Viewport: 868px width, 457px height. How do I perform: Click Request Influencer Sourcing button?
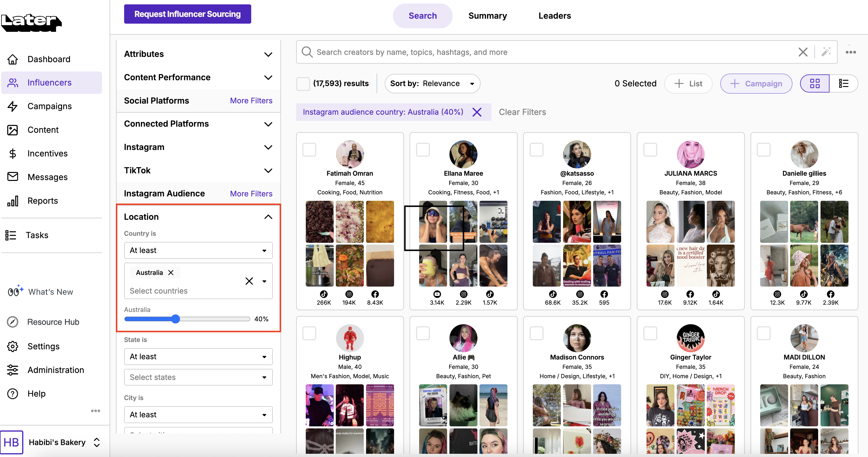pyautogui.click(x=187, y=14)
